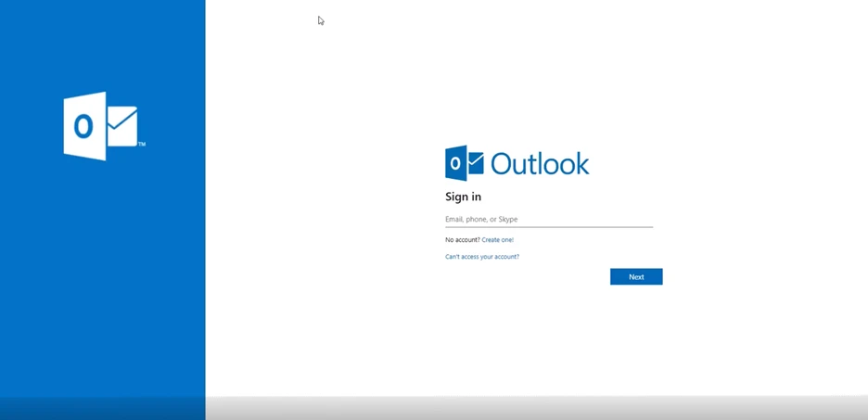Click the No account? text
This screenshot has height=420, width=868.
click(463, 239)
